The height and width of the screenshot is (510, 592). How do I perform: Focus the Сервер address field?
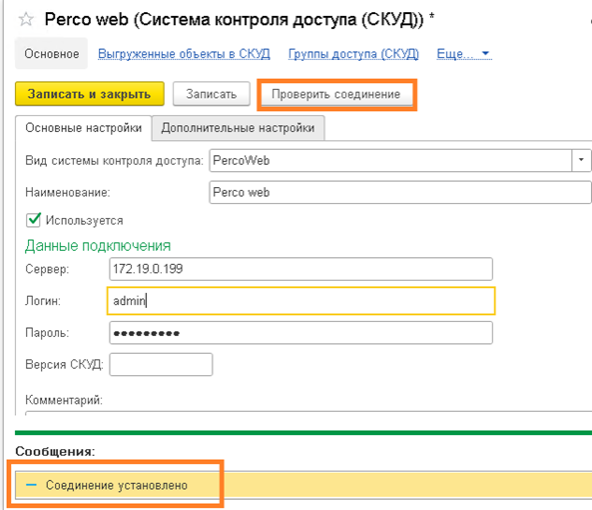point(301,269)
